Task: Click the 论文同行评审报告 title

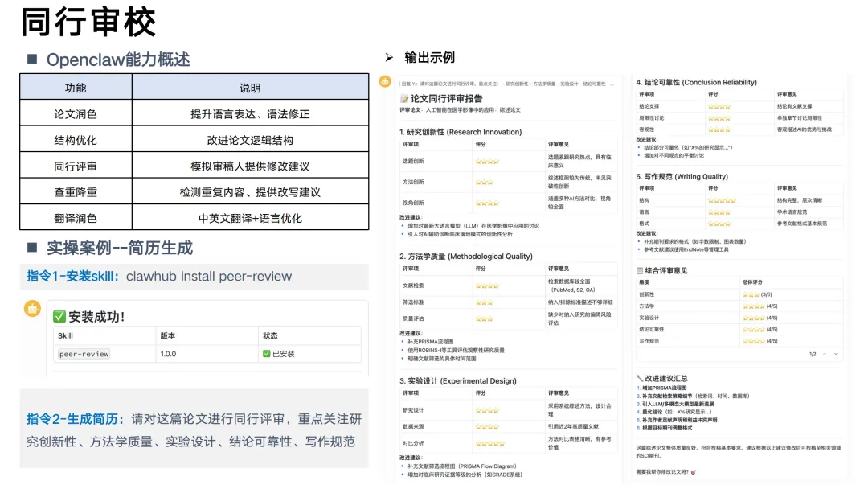Action: [x=446, y=99]
